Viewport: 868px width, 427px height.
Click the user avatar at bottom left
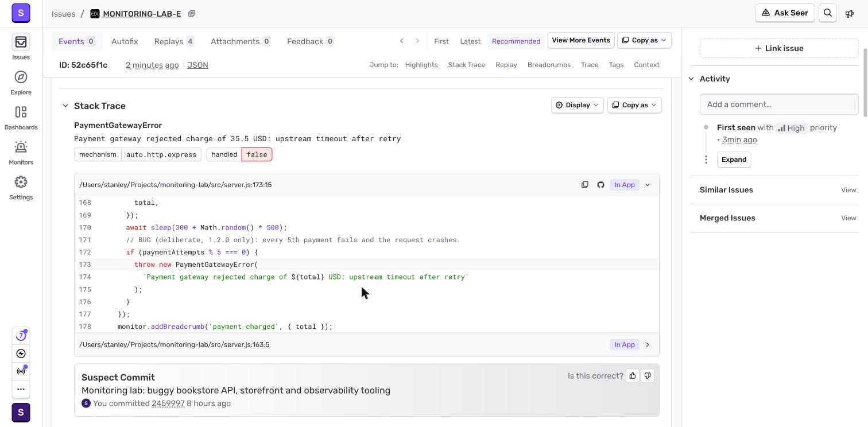(21, 413)
